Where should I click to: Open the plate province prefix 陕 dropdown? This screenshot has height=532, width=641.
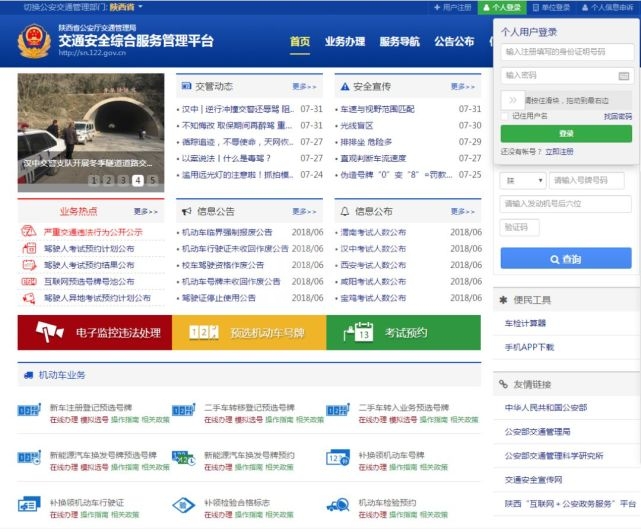coord(522,180)
